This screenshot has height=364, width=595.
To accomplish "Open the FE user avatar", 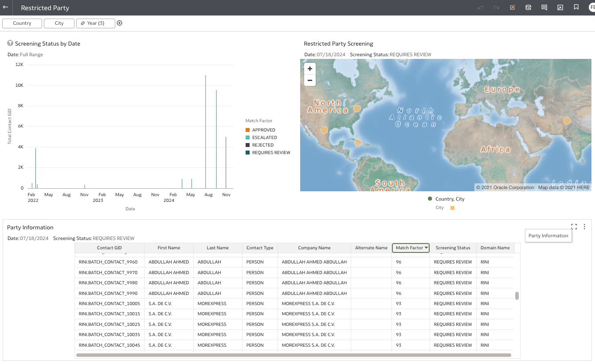I will [591, 8].
